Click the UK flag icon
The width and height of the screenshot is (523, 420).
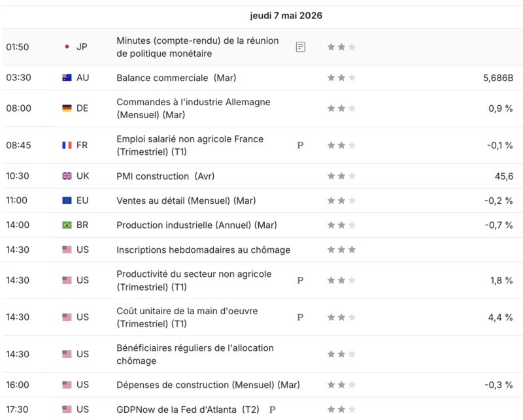tap(67, 176)
